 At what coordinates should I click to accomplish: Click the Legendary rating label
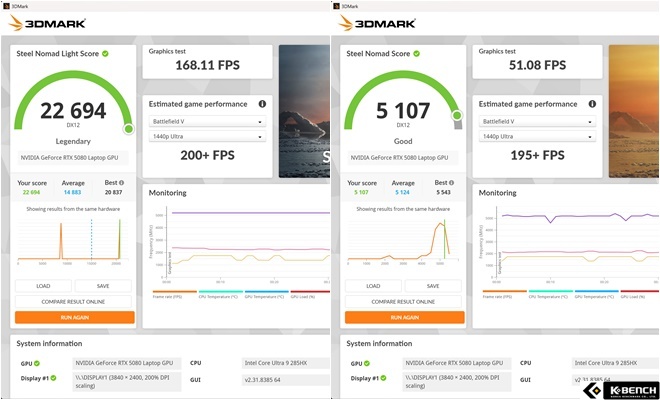tap(73, 141)
